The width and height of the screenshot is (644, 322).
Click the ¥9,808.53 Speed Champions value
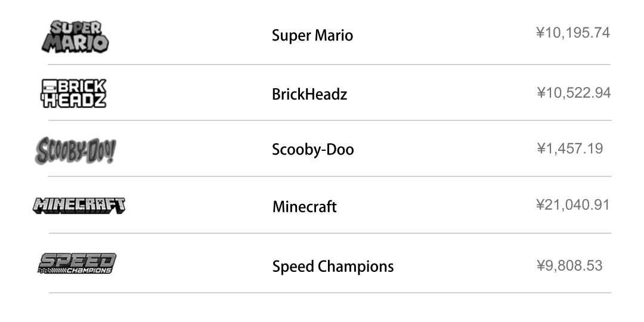569,265
